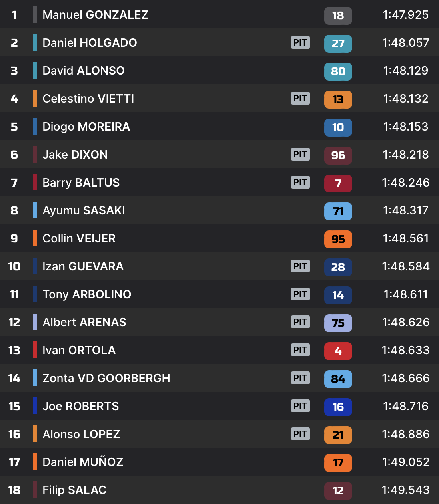The width and height of the screenshot is (439, 504).
Task: Select Jake Dixon's 96 badge
Action: [338, 155]
